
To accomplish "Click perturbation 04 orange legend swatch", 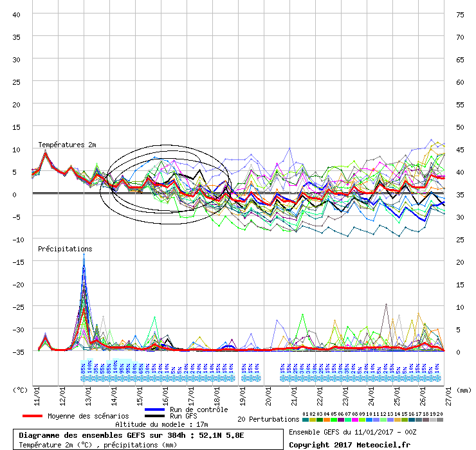I will coord(327,420).
